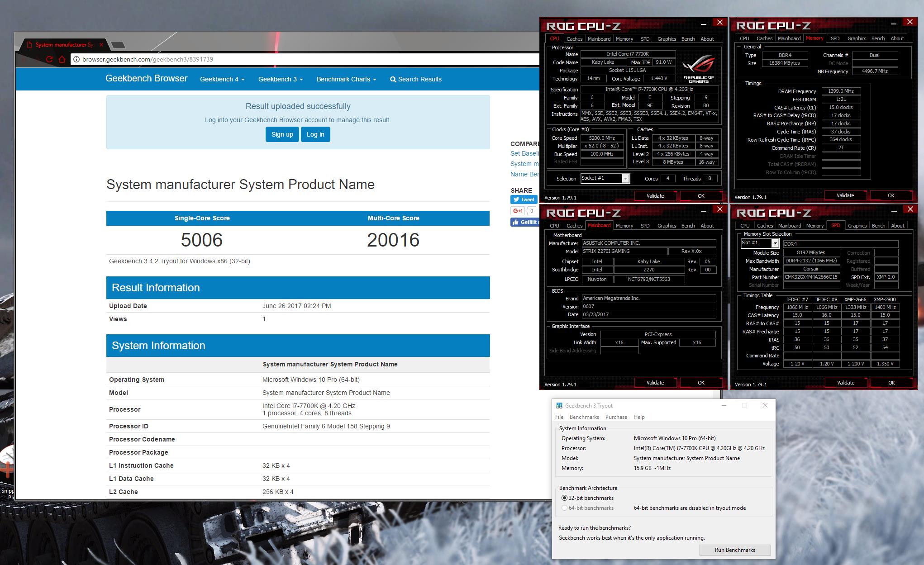The height and width of the screenshot is (565, 924).
Task: Minimize the CPU-Z window showing Mainboard tab
Action: click(704, 210)
